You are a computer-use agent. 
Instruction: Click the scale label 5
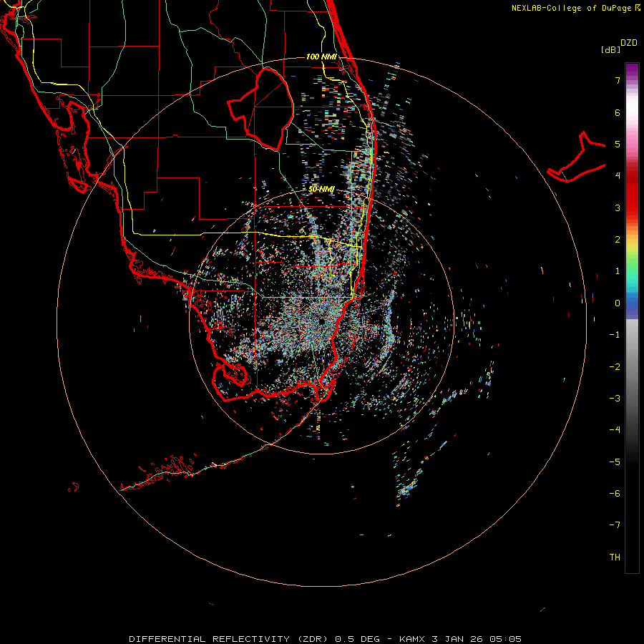[x=618, y=144]
